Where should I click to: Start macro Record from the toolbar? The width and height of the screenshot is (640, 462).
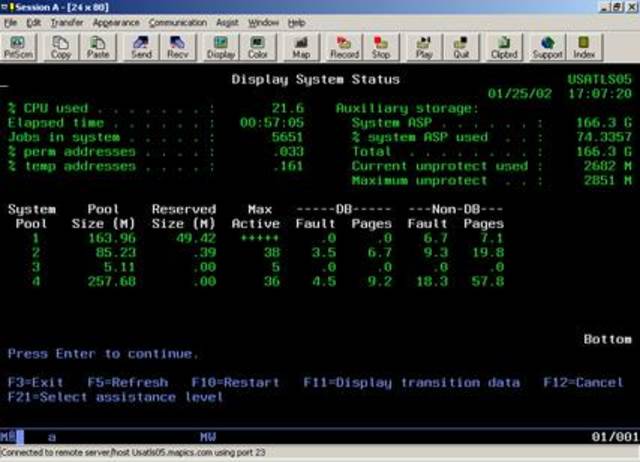click(344, 48)
